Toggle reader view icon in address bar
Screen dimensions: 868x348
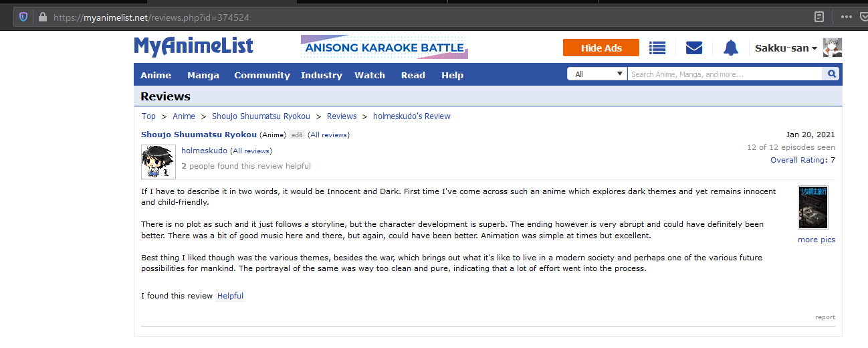tap(819, 17)
